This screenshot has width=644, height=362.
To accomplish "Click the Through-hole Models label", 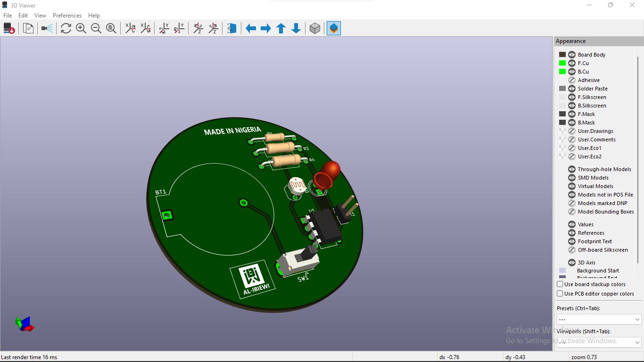I will [x=604, y=169].
